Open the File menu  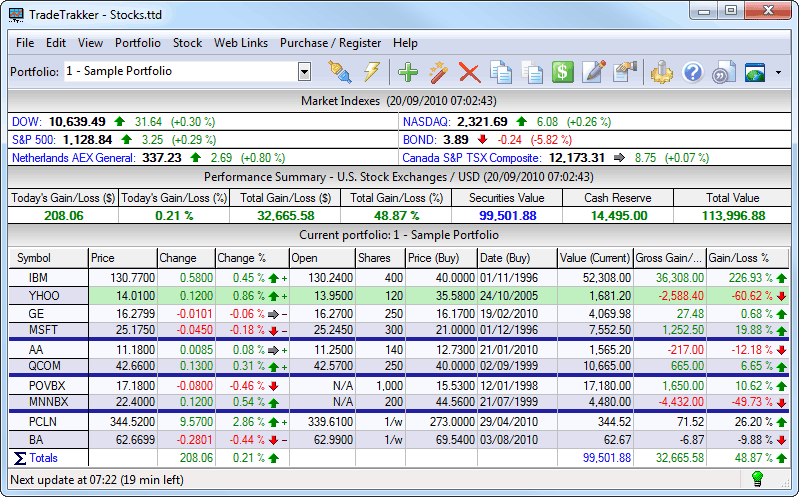pyautogui.click(x=25, y=43)
